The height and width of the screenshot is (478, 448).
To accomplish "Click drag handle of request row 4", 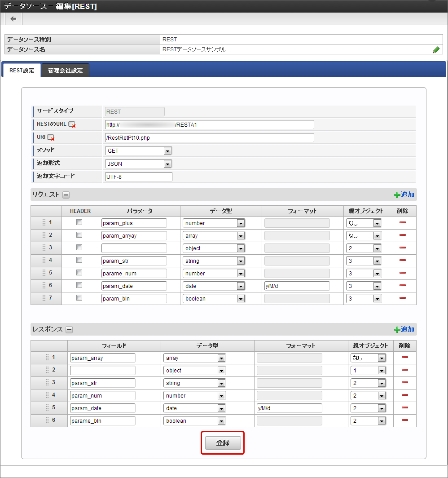I will point(44,261).
